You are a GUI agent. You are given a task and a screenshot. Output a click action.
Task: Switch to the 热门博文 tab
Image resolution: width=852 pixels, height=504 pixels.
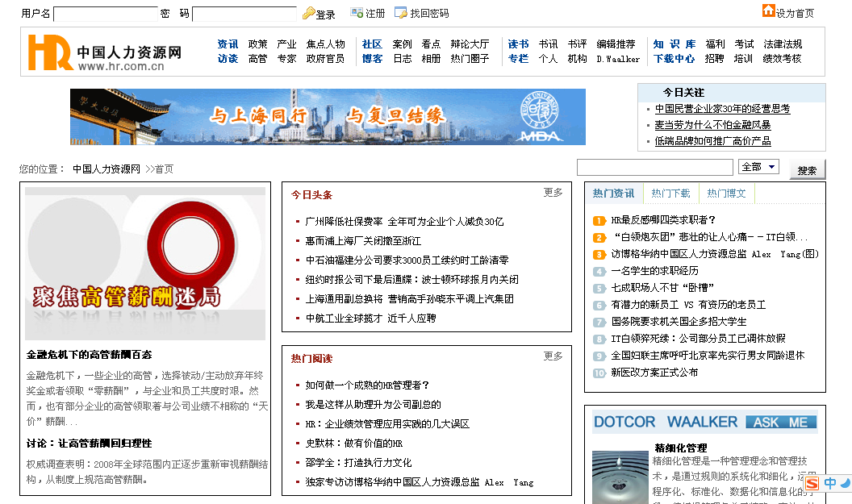726,194
